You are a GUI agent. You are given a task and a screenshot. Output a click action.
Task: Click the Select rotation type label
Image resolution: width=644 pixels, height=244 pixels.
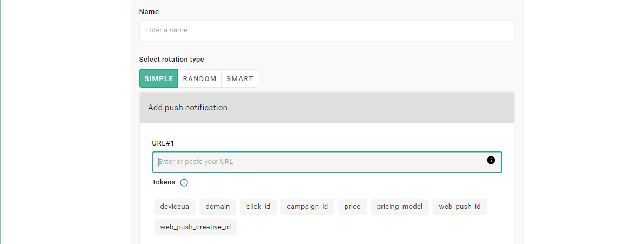click(171, 60)
